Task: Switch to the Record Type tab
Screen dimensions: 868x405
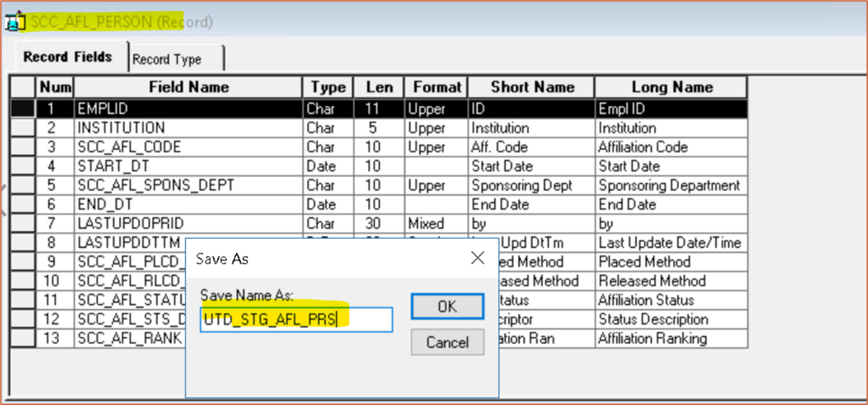Action: (167, 60)
